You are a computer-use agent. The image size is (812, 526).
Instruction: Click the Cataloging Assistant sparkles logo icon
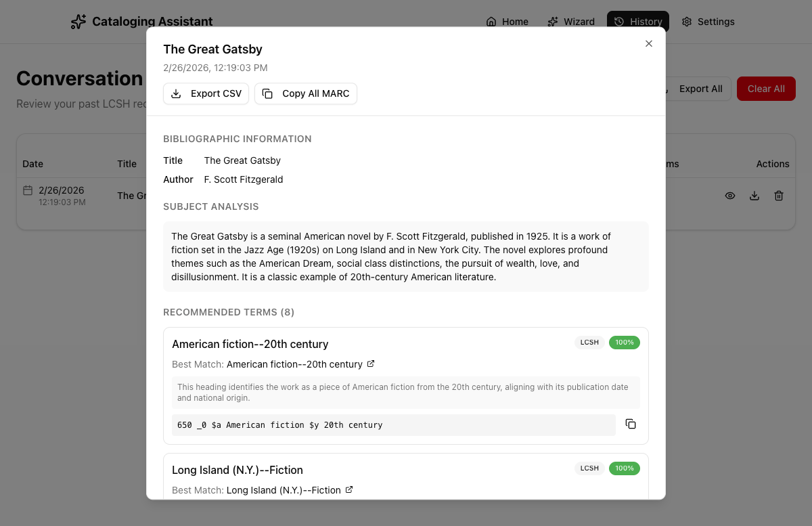tap(78, 21)
